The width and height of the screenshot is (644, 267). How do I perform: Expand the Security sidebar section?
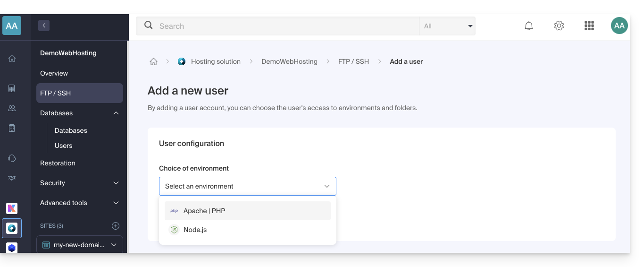[79, 183]
